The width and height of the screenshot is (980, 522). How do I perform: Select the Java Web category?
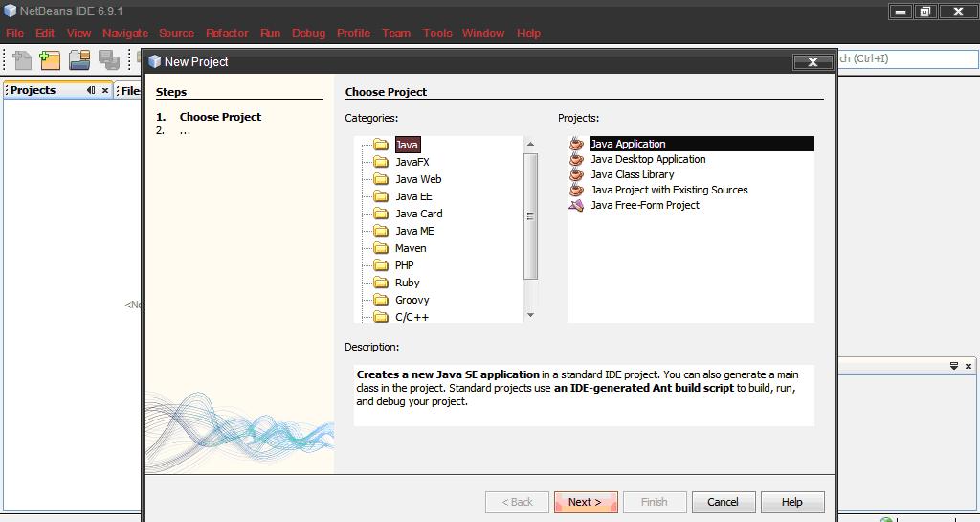click(418, 179)
